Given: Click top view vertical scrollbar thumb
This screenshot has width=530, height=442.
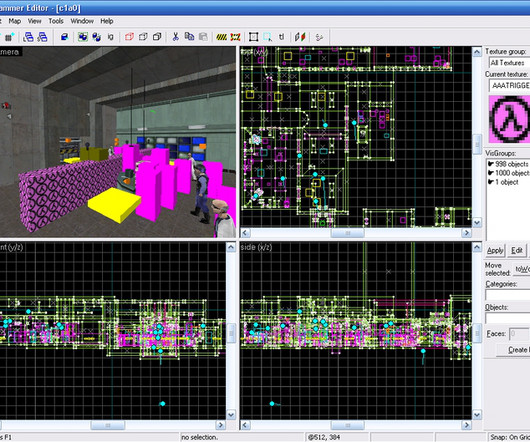Looking at the screenshot, I should coord(477,144).
